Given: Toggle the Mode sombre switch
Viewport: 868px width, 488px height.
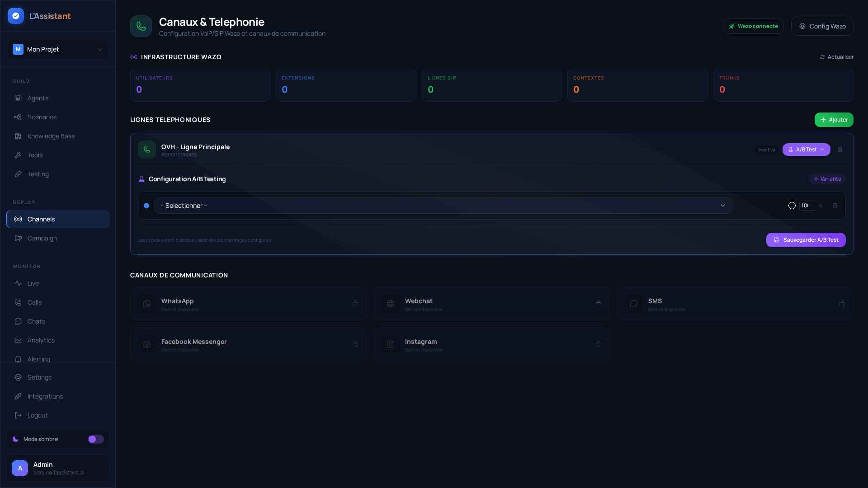Looking at the screenshot, I should point(96,439).
